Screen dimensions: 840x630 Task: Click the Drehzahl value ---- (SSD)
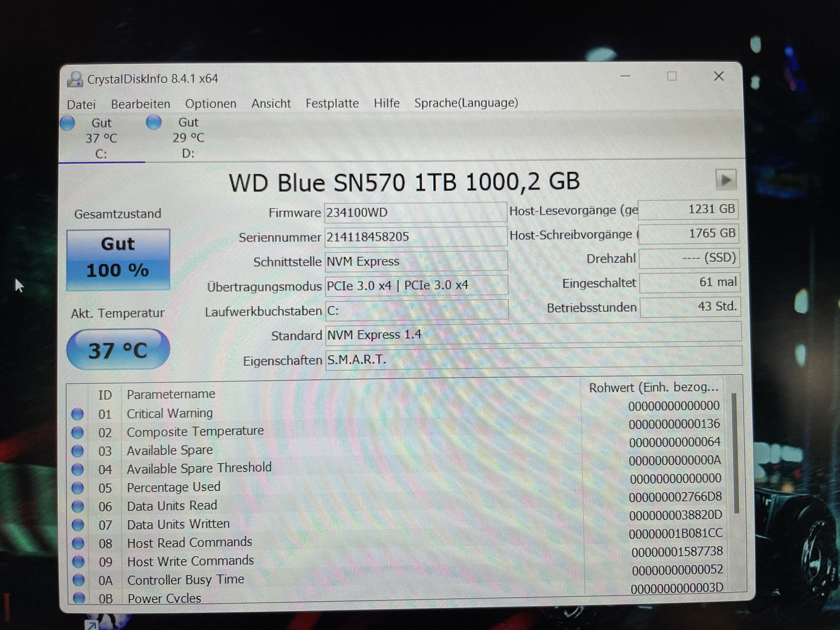coord(689,258)
